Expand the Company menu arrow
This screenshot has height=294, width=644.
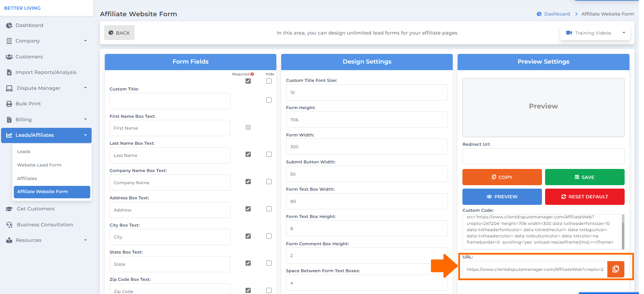coord(85,41)
